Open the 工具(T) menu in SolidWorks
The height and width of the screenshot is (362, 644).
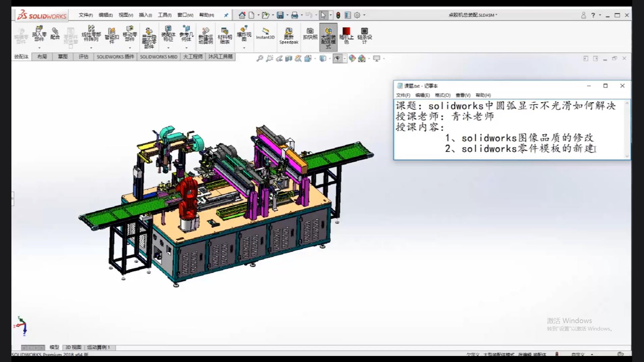pyautogui.click(x=165, y=15)
